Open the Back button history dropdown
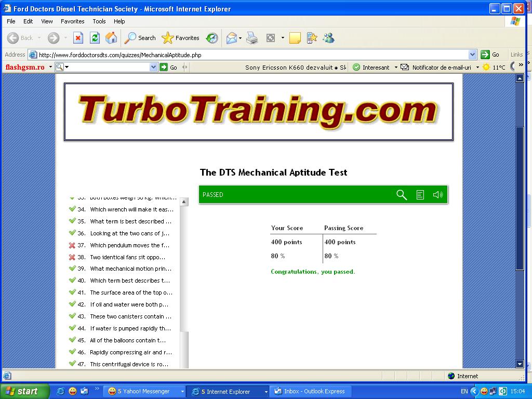The height and width of the screenshot is (399, 532). click(x=39, y=38)
